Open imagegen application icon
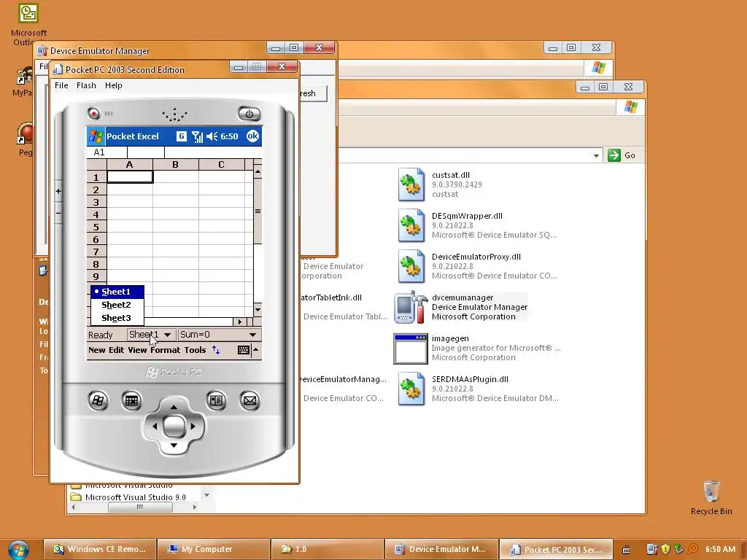The width and height of the screenshot is (747, 560). 411,349
